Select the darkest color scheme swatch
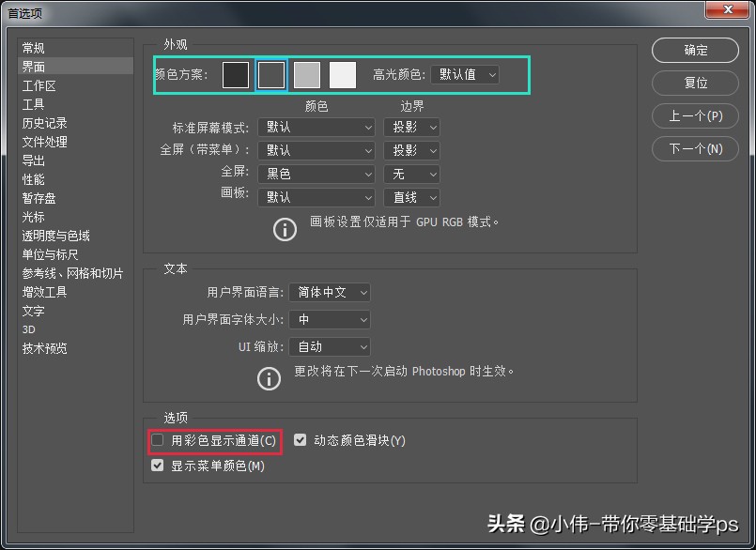The height and width of the screenshot is (550, 756). point(236,74)
